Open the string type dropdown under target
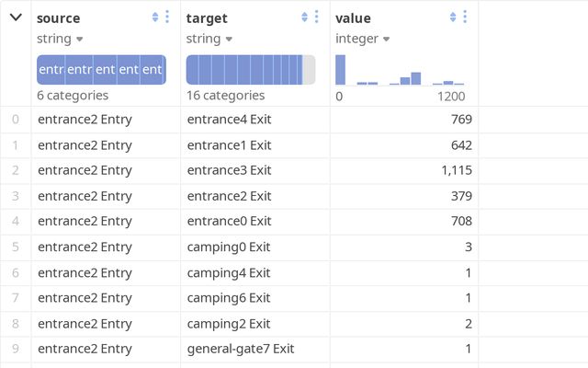This screenshot has width=588, height=368. [209, 39]
